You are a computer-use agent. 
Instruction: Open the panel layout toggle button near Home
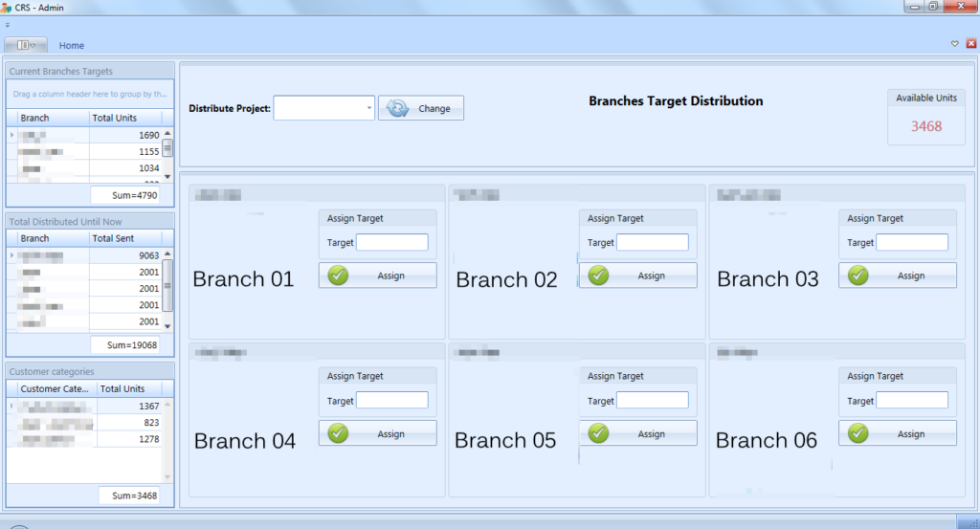26,45
